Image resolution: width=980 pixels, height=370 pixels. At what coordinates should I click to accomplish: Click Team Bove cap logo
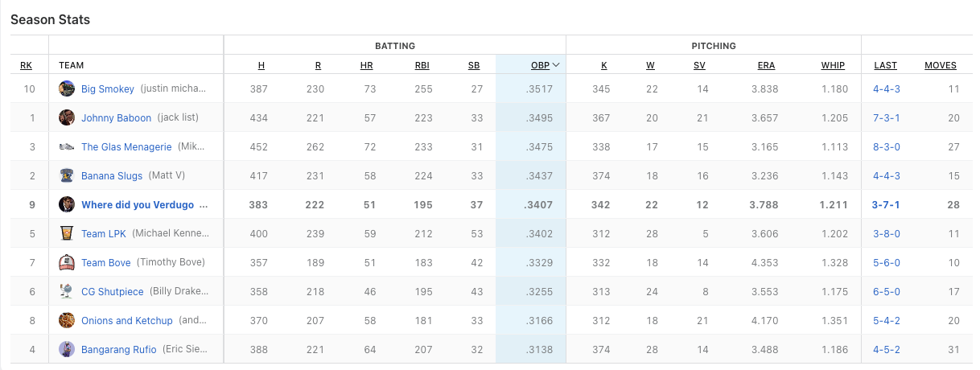click(x=67, y=262)
